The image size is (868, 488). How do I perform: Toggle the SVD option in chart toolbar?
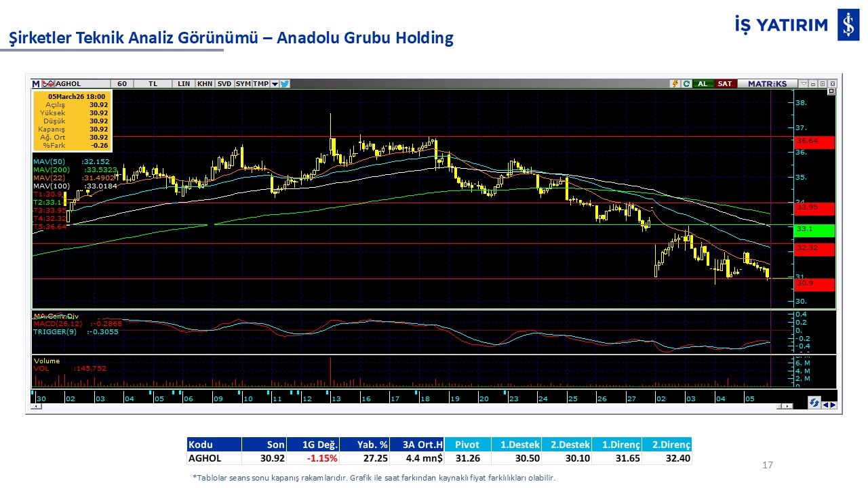(x=224, y=84)
